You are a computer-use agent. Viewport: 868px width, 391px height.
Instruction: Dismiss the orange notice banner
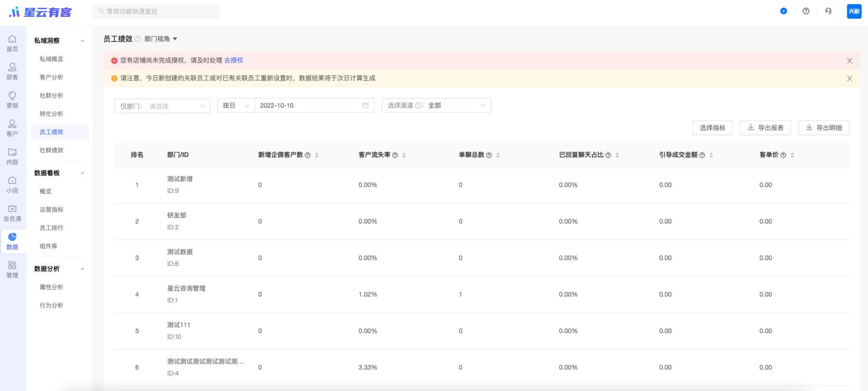click(850, 78)
